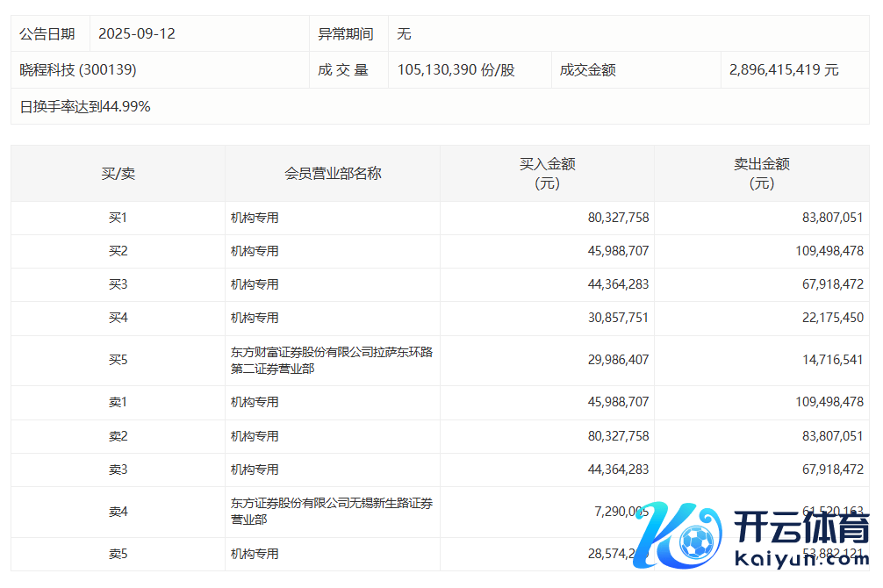Click the Kaiyun soccer ball logo
The image size is (883, 588).
tap(698, 542)
